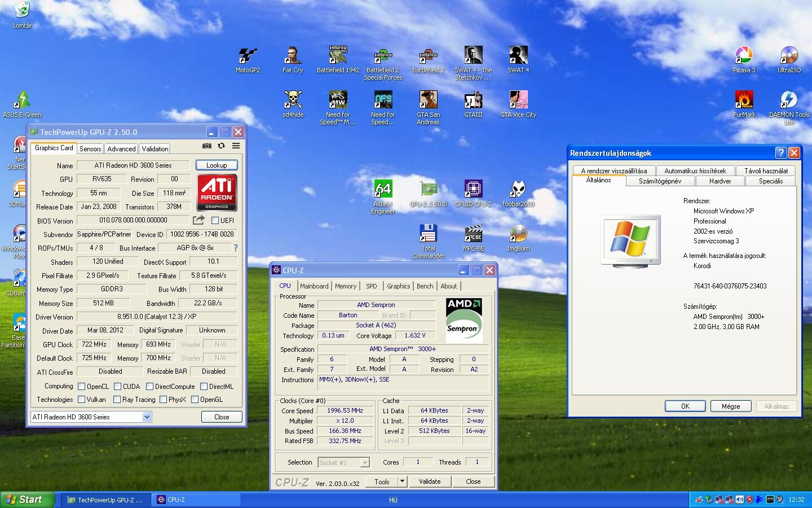Screen dimensions: 812x508
Task: Open the CPU-Z Tools dropdown arrow
Action: tap(402, 481)
